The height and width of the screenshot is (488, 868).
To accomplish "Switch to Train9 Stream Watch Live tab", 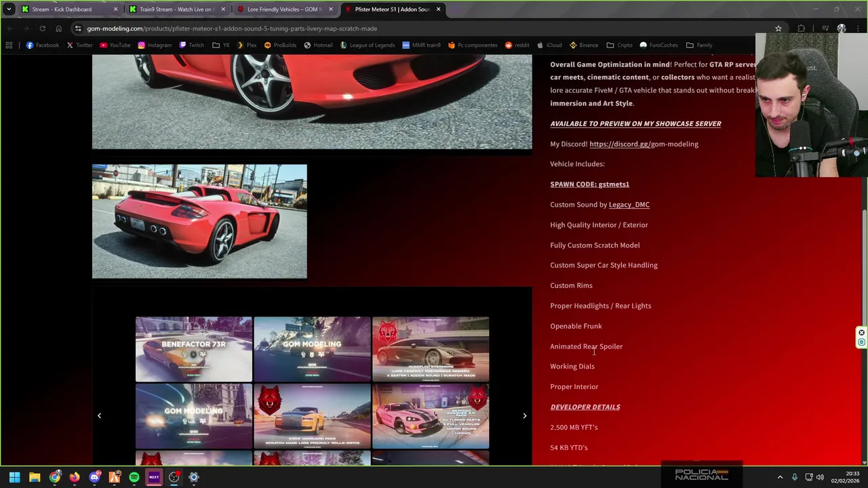I will point(176,9).
